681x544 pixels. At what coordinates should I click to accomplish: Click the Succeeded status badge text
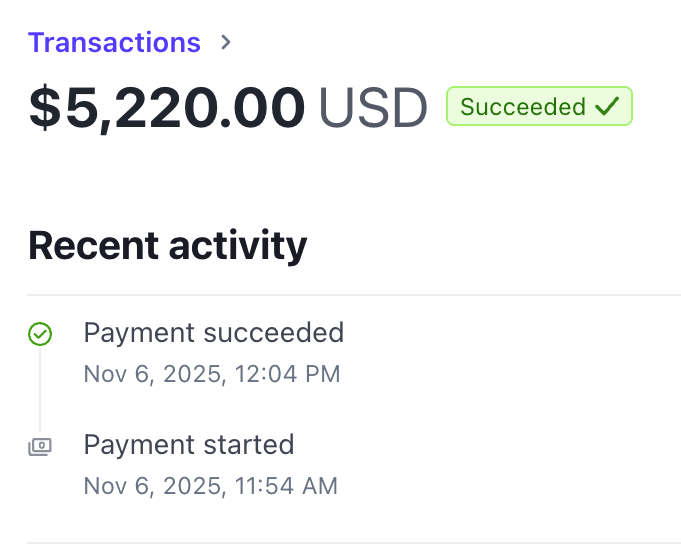pos(523,107)
